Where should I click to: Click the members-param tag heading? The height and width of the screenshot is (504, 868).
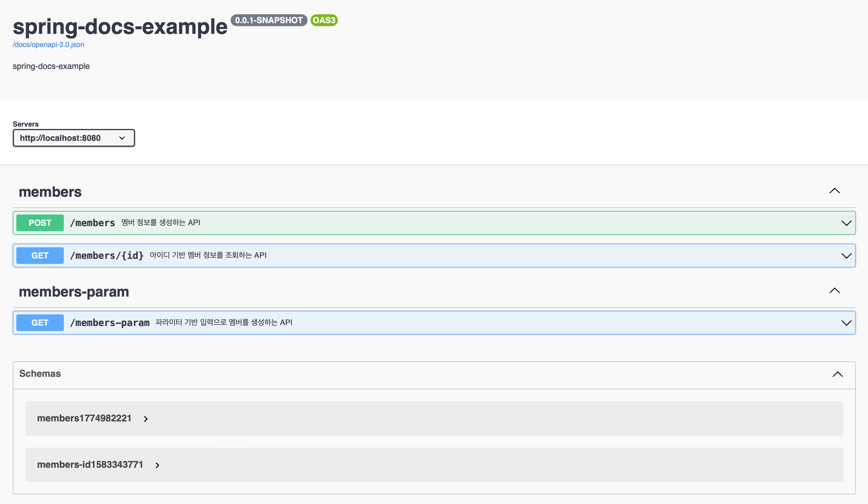74,292
